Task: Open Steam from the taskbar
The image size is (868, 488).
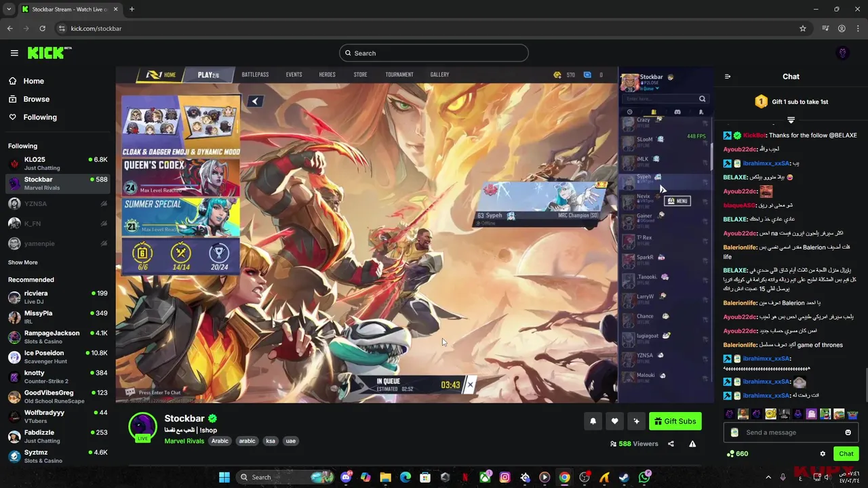Action: point(624,477)
